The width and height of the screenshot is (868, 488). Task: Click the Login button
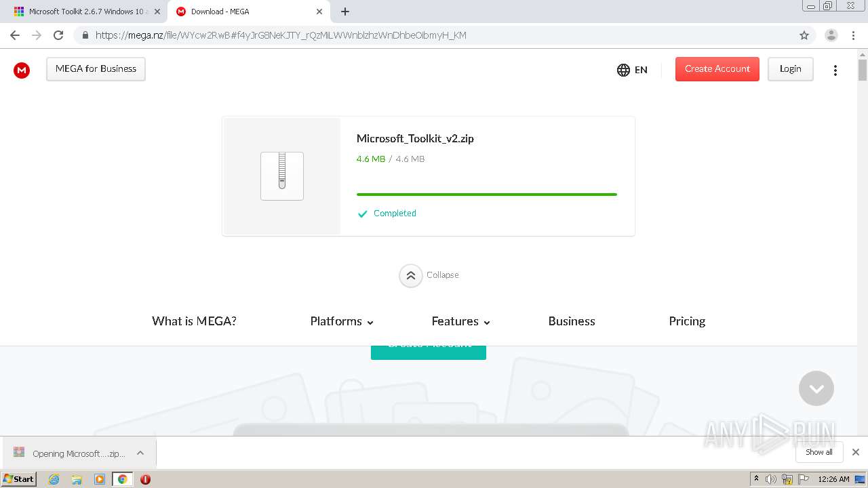pyautogui.click(x=790, y=69)
